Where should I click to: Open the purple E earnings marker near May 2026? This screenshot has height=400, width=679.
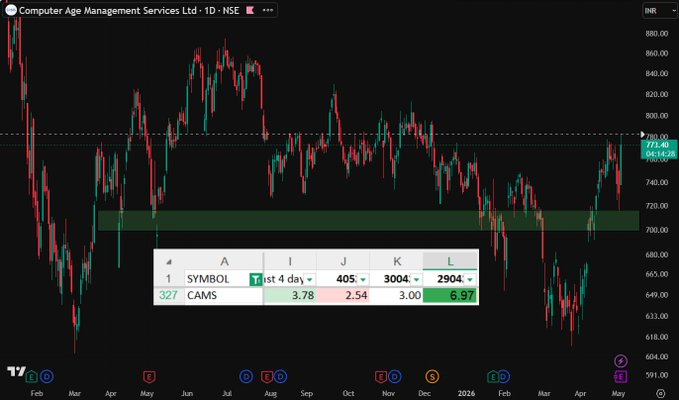(x=621, y=377)
